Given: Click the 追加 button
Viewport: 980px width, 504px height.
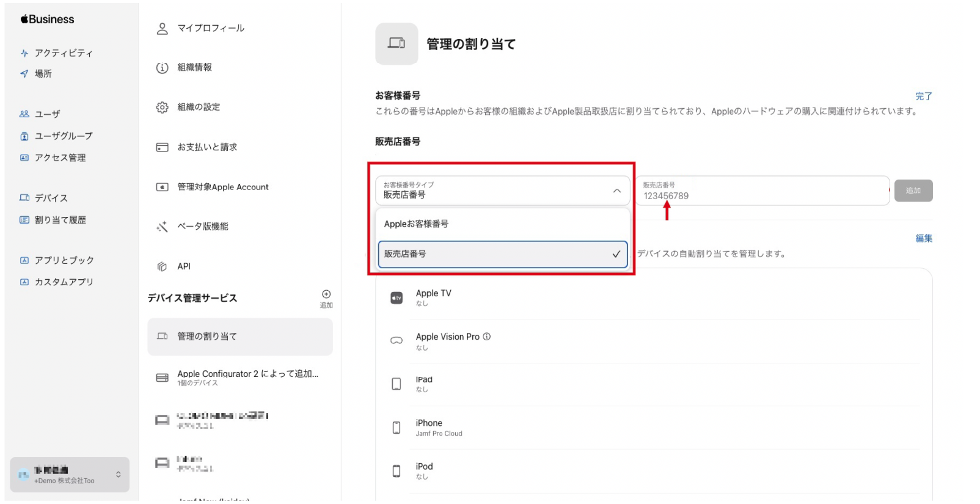Looking at the screenshot, I should 913,191.
